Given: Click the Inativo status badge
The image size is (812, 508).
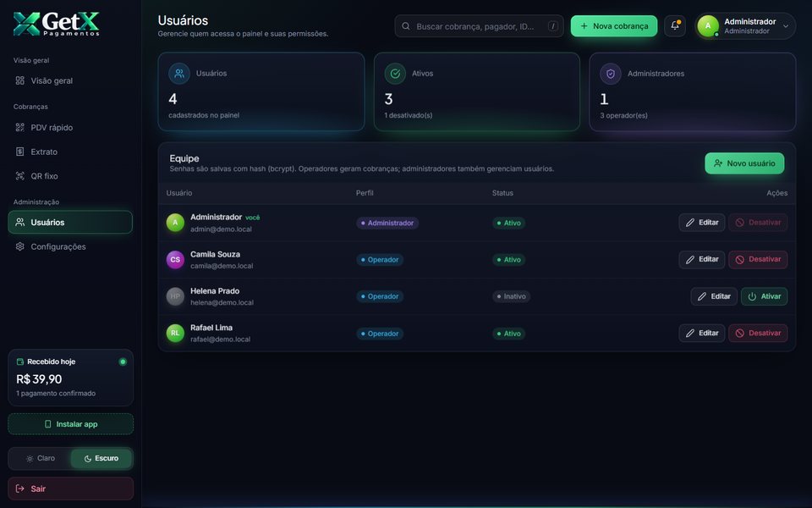Looking at the screenshot, I should coord(511,296).
